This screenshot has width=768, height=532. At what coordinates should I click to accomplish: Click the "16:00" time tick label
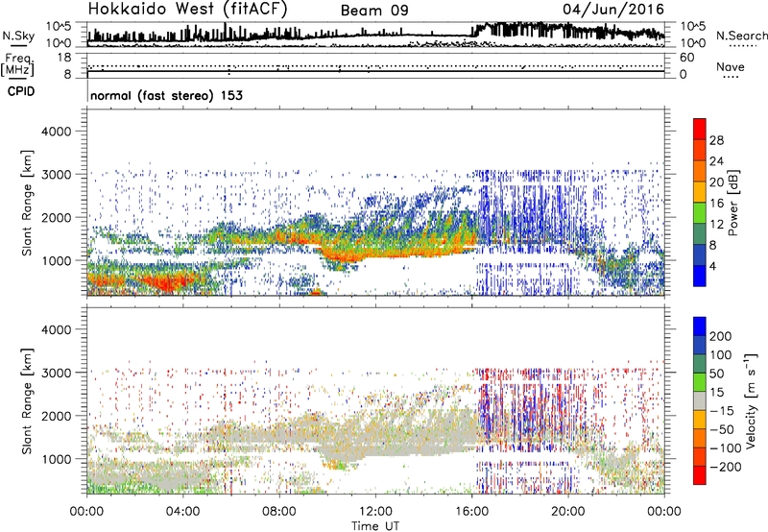[x=471, y=512]
